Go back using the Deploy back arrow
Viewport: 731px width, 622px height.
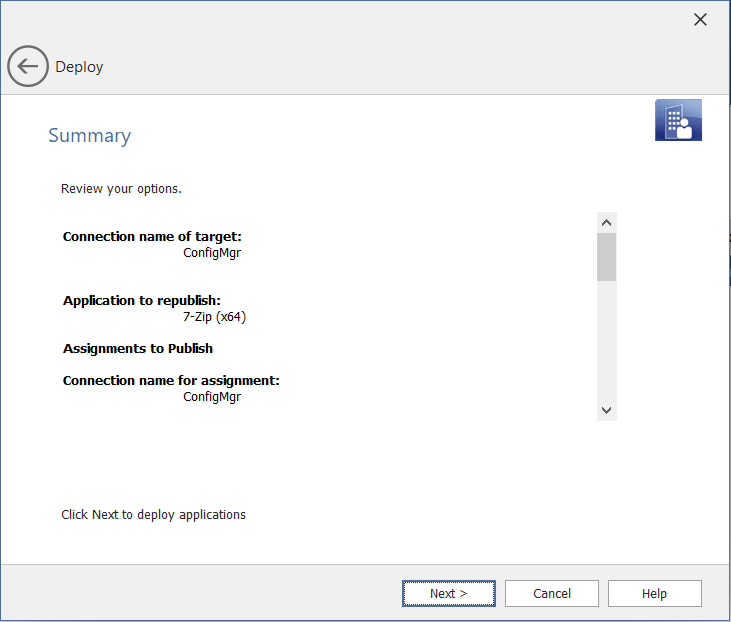click(27, 67)
